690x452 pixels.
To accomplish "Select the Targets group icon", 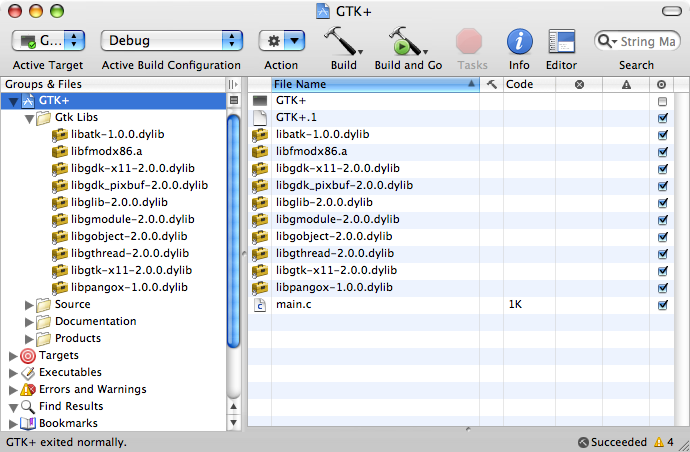I will (28, 355).
